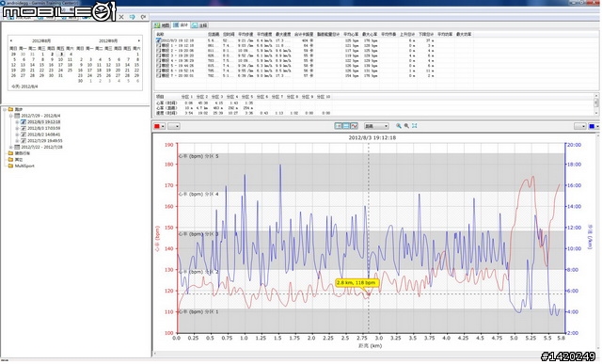Expand the 2012/7/29 19:49:55 activity node
602x364 pixels.
17,140
